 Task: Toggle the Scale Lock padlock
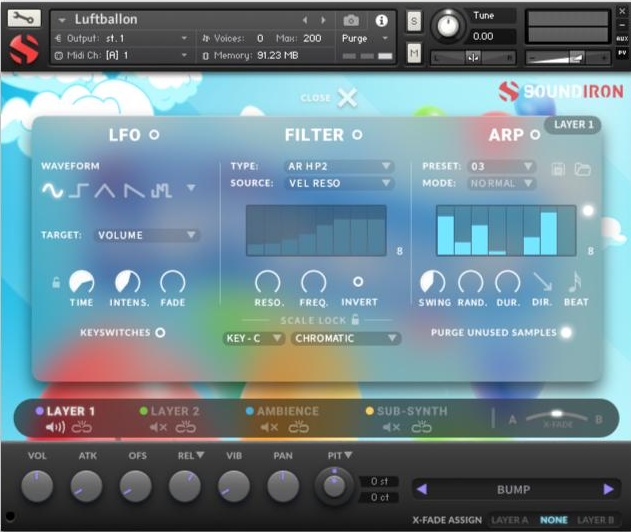coord(355,319)
